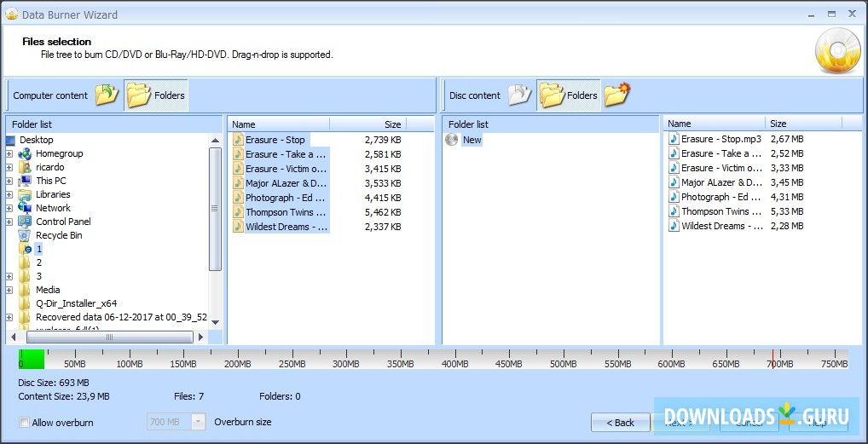Enable the Allow overburn checkbox
This screenshot has width=868, height=444.
coord(24,423)
